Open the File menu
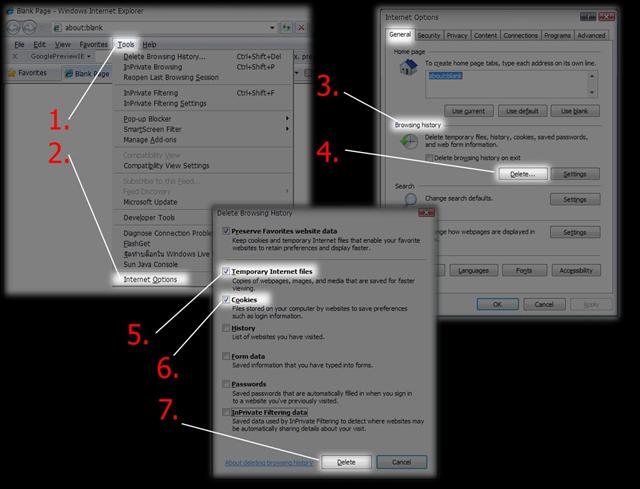Image resolution: width=640 pixels, height=489 pixels. click(19, 44)
